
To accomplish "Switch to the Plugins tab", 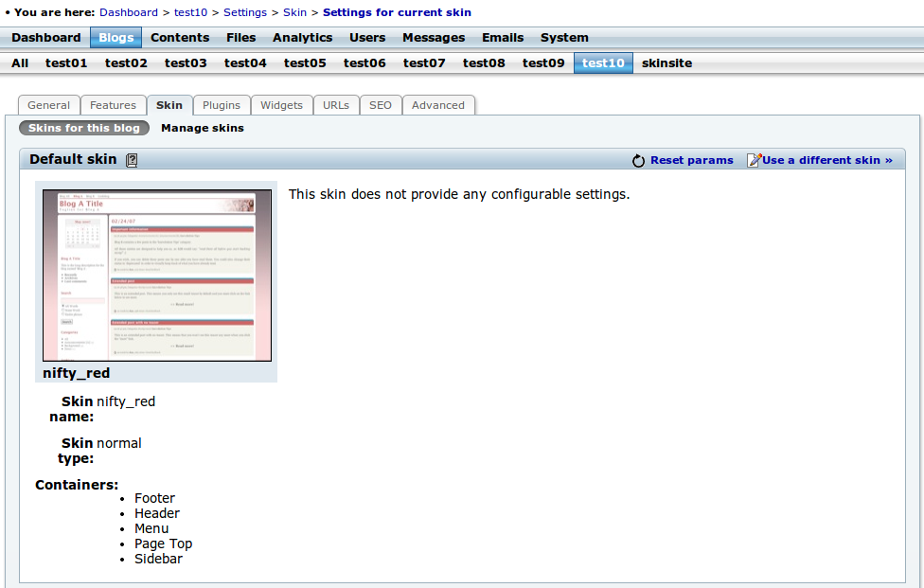I will (222, 105).
